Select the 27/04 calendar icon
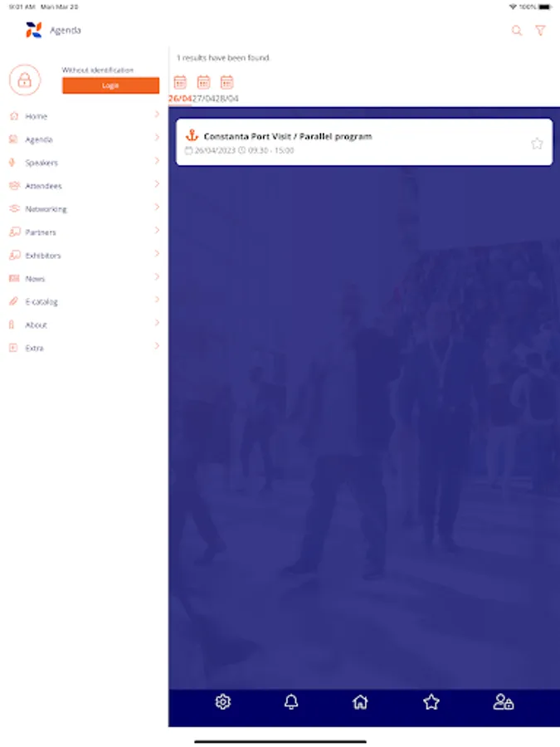 [203, 82]
